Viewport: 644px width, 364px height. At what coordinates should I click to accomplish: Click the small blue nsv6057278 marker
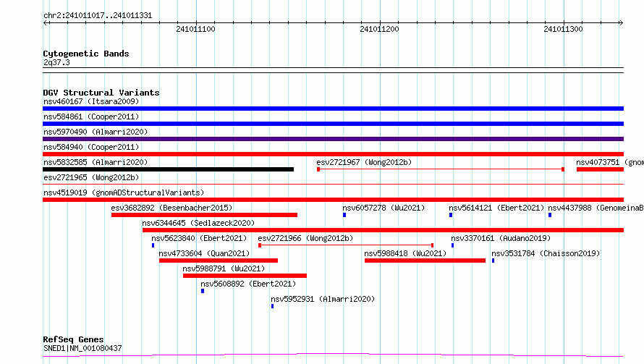point(344,215)
